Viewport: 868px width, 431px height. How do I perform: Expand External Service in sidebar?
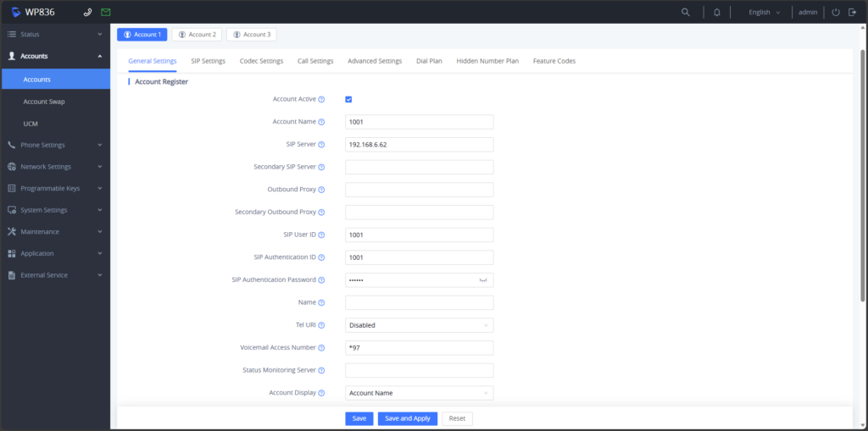tap(55, 275)
